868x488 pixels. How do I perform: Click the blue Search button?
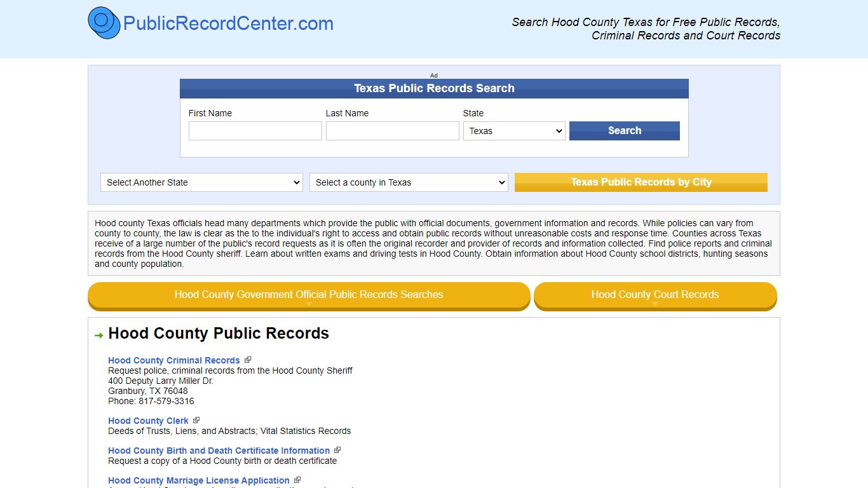coord(625,131)
